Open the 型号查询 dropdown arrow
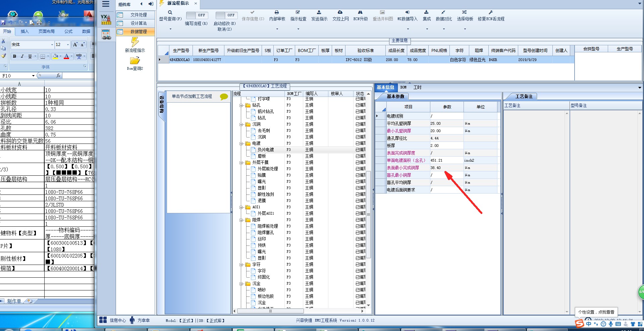 point(170,29)
